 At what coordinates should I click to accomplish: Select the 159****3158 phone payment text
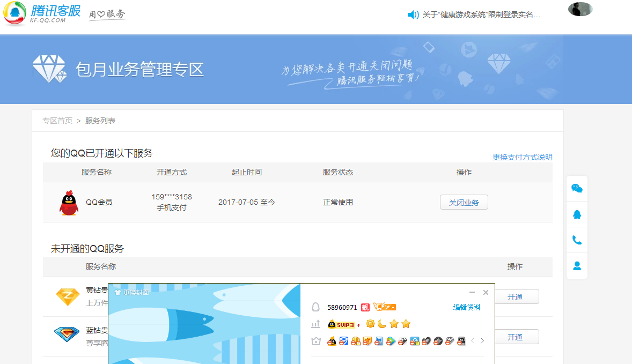pos(172,202)
